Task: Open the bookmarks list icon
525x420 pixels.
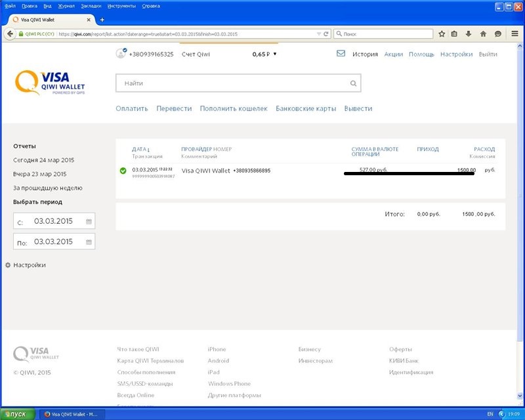Action: pyautogui.click(x=454, y=34)
